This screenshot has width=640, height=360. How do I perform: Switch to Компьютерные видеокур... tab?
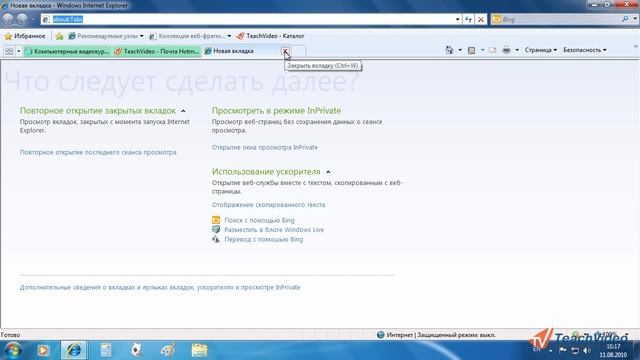point(67,51)
